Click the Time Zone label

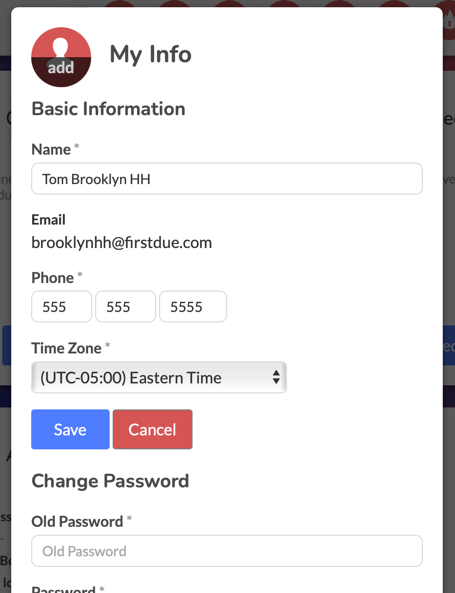click(x=66, y=348)
